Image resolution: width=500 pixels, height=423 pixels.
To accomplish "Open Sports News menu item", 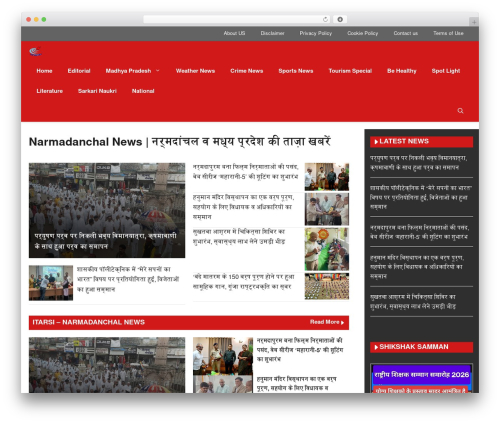I will 296,71.
